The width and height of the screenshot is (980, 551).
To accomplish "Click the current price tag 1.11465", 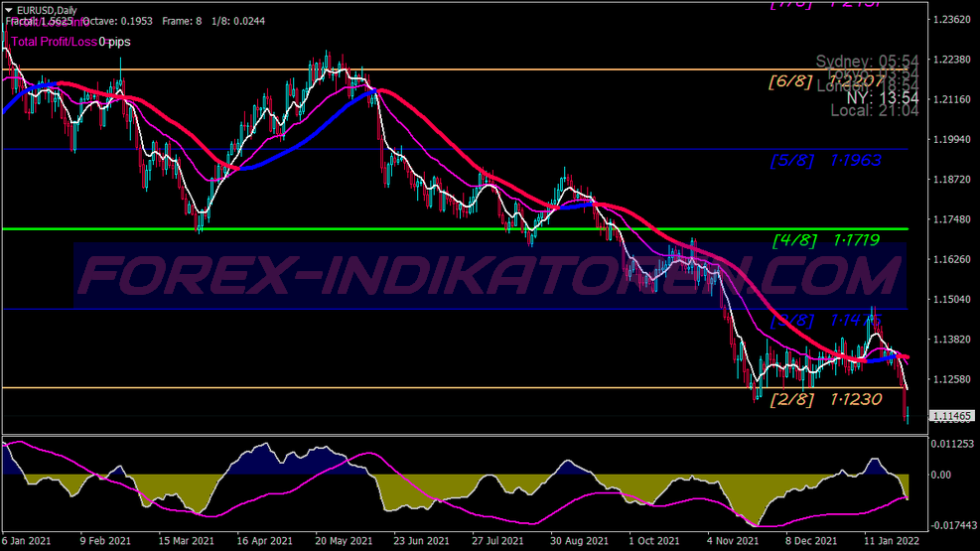I will tap(950, 417).
